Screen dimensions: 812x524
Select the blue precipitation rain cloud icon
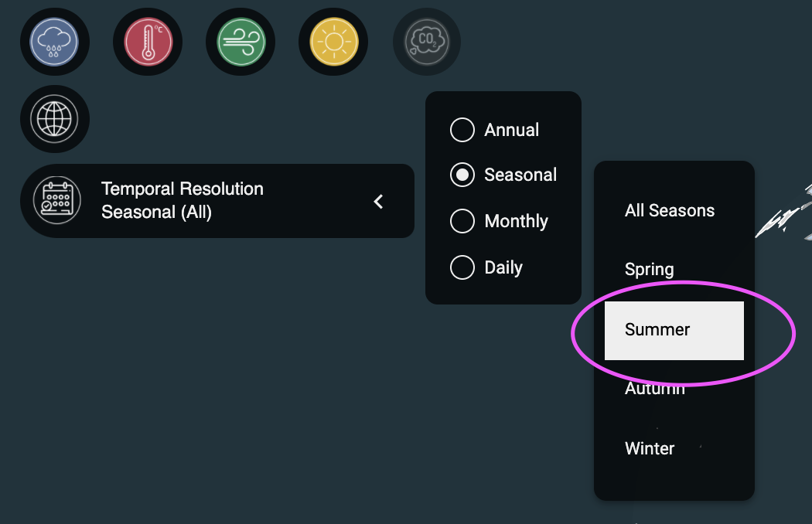[x=54, y=42]
